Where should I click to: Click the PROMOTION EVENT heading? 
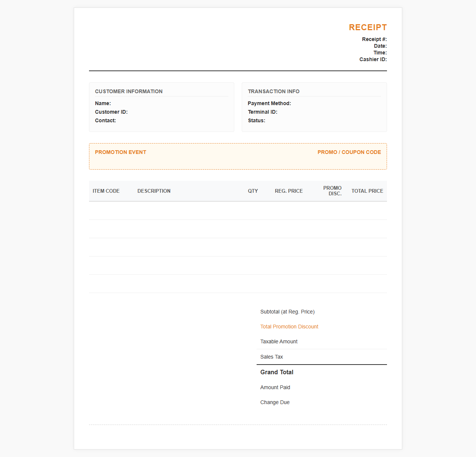(x=120, y=152)
